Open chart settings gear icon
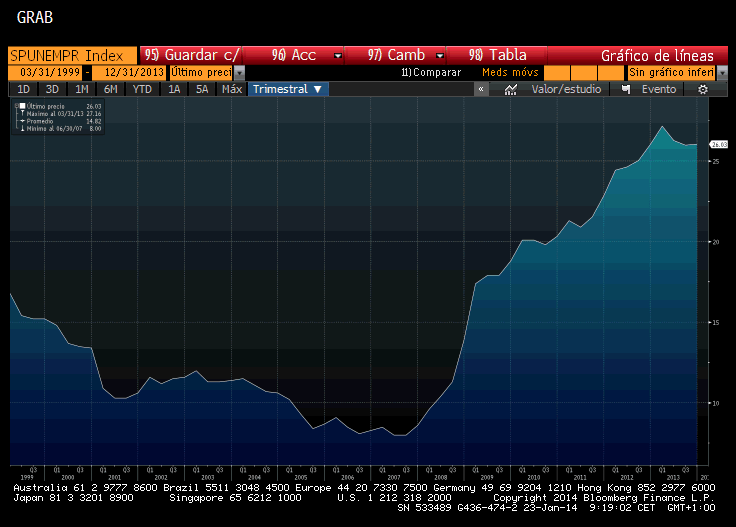Image resolution: width=736 pixels, height=527 pixels. click(x=703, y=89)
